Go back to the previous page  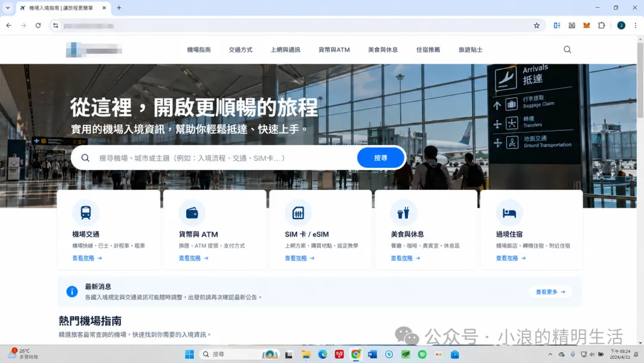tap(8, 26)
